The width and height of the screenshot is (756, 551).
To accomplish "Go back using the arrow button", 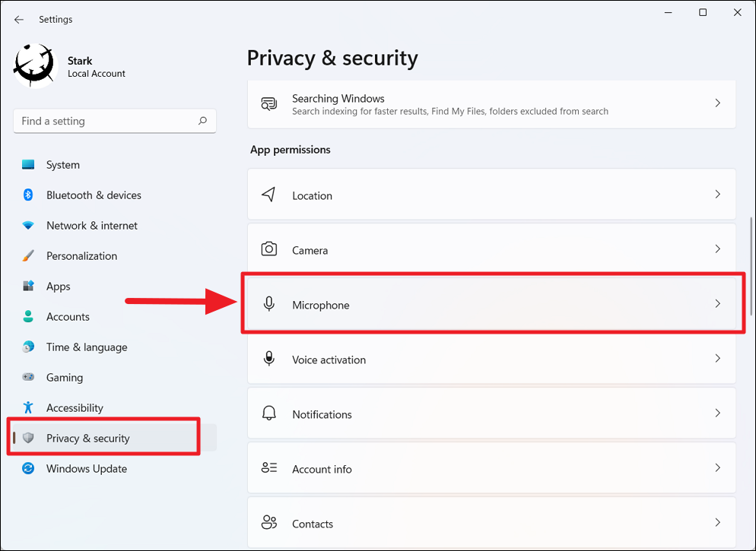I will [x=18, y=19].
